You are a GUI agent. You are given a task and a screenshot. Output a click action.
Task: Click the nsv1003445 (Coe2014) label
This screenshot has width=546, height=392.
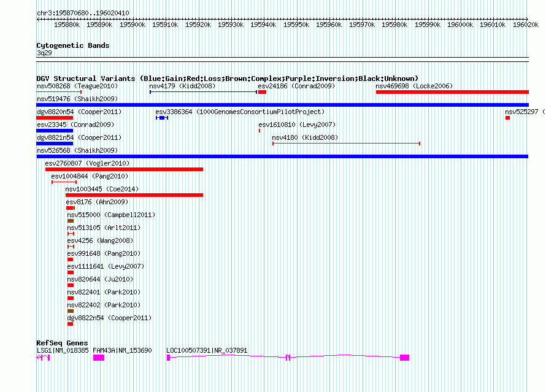[x=102, y=189]
